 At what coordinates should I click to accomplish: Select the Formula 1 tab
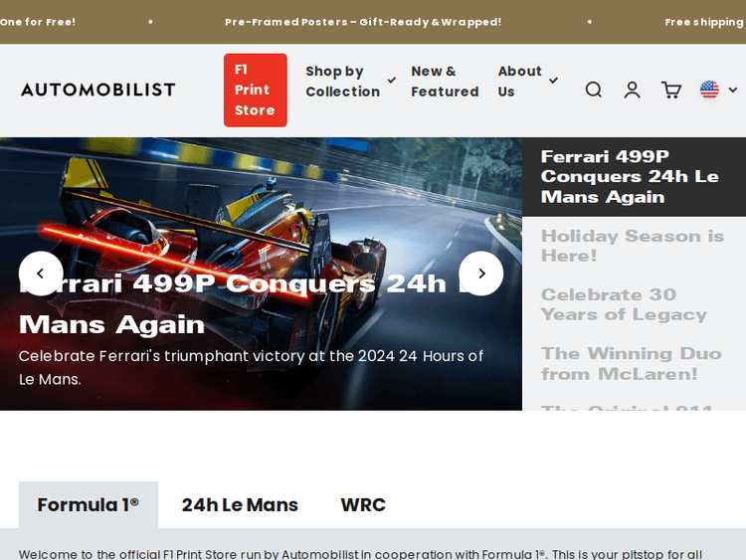(x=88, y=504)
